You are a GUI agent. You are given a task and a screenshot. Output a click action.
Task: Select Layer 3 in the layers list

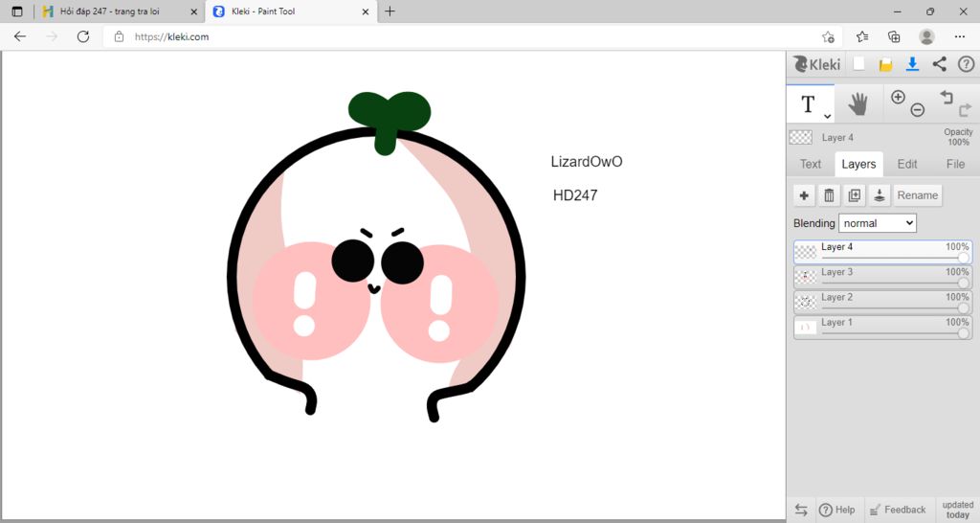[882, 277]
